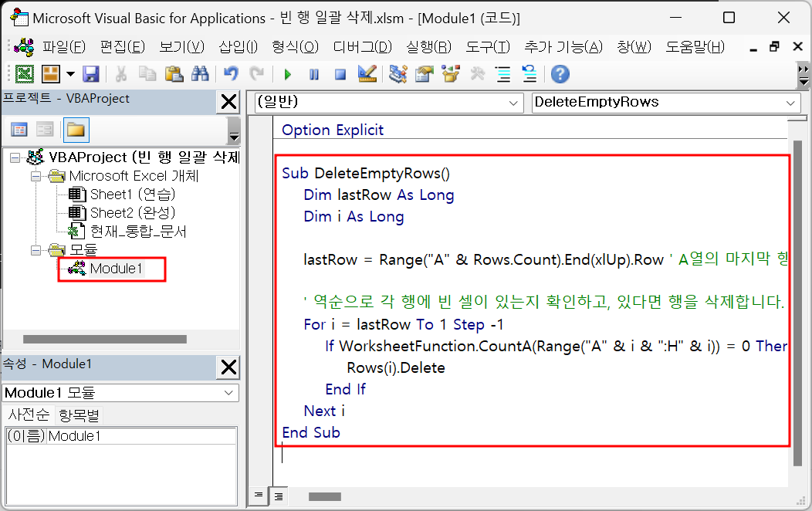
Task: Click the Paste clipboard icon
Action: pyautogui.click(x=174, y=74)
